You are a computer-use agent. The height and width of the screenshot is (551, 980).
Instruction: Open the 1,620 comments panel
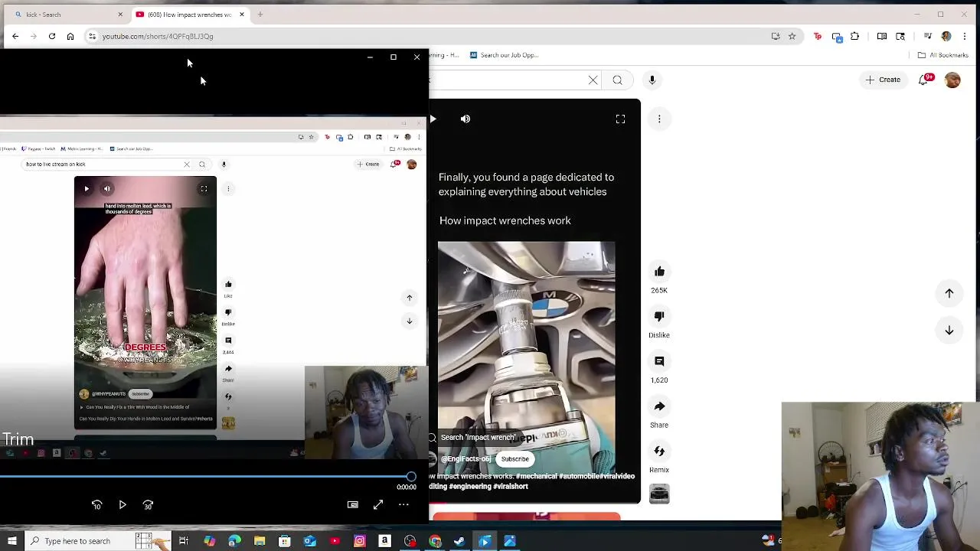(659, 361)
